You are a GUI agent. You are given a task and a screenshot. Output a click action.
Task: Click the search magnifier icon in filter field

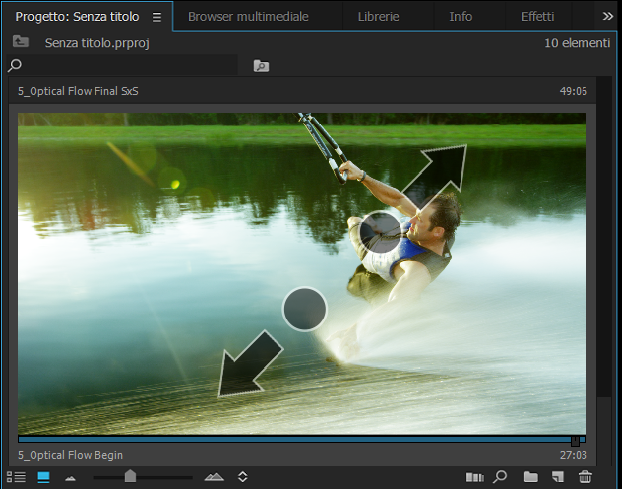pyautogui.click(x=15, y=65)
